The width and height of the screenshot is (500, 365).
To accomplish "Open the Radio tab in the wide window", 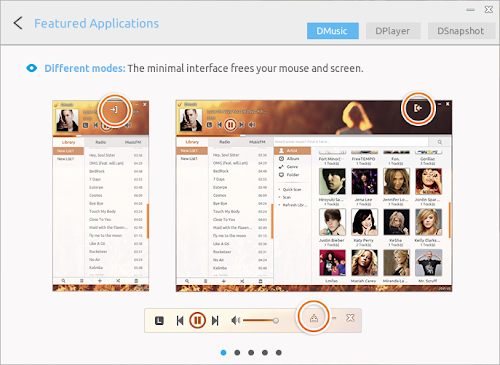I will 225,142.
